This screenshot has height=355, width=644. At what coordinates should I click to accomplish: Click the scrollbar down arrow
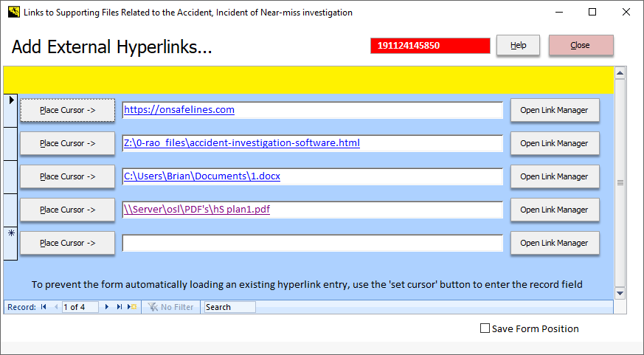pos(620,293)
